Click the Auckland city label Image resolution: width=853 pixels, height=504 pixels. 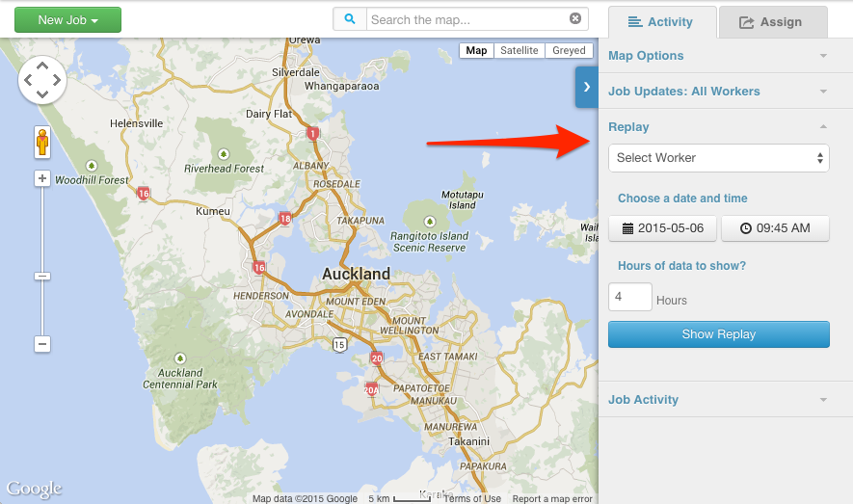(356, 274)
